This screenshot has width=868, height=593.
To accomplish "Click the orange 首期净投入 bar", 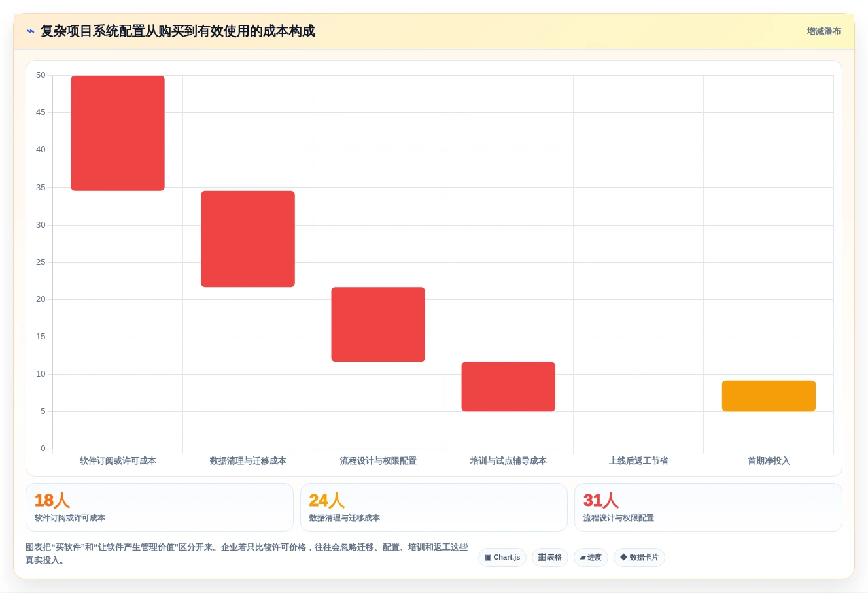I will click(769, 396).
